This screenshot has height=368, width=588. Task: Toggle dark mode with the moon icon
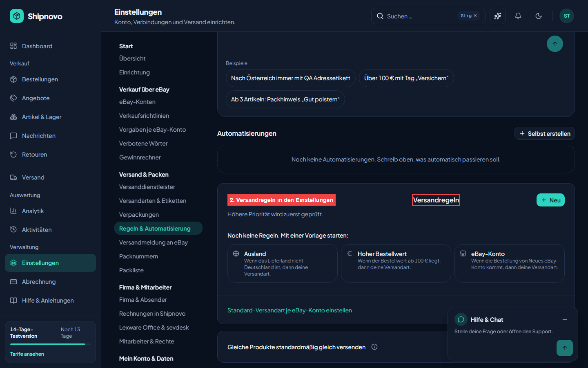pyautogui.click(x=539, y=16)
